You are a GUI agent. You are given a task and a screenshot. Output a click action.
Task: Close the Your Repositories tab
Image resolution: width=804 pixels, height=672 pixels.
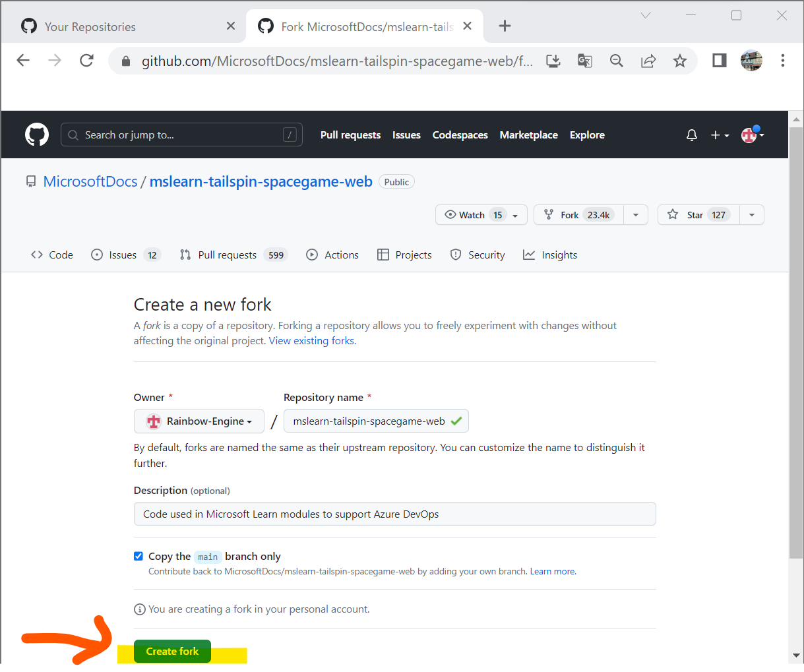point(231,26)
